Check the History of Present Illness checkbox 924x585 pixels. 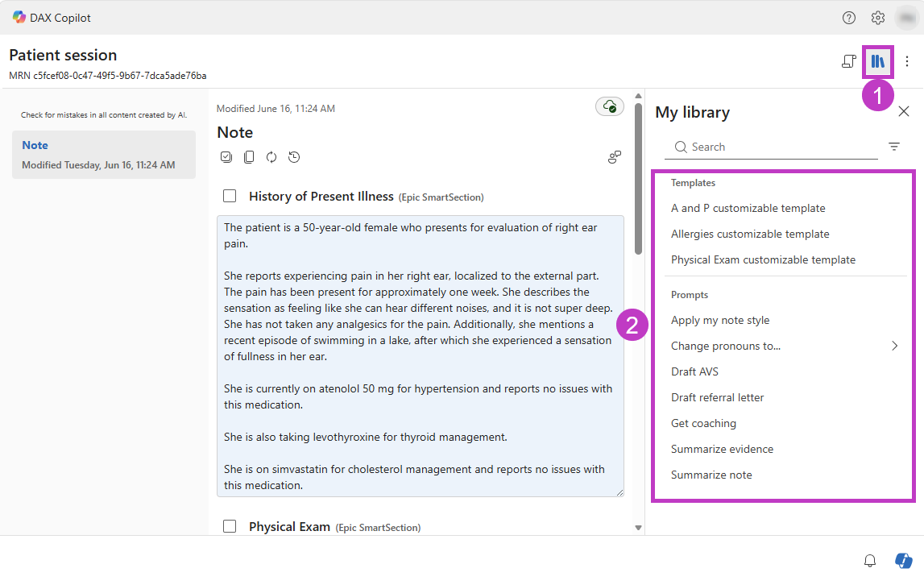click(x=230, y=196)
